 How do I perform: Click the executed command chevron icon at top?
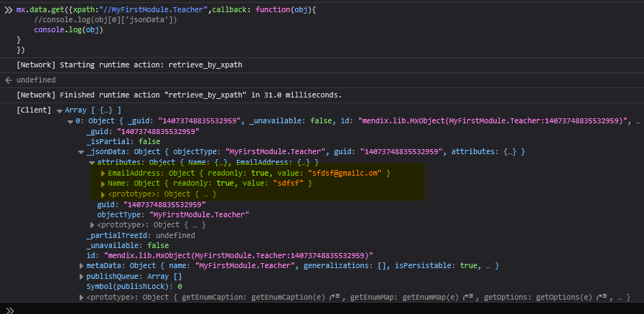point(8,11)
